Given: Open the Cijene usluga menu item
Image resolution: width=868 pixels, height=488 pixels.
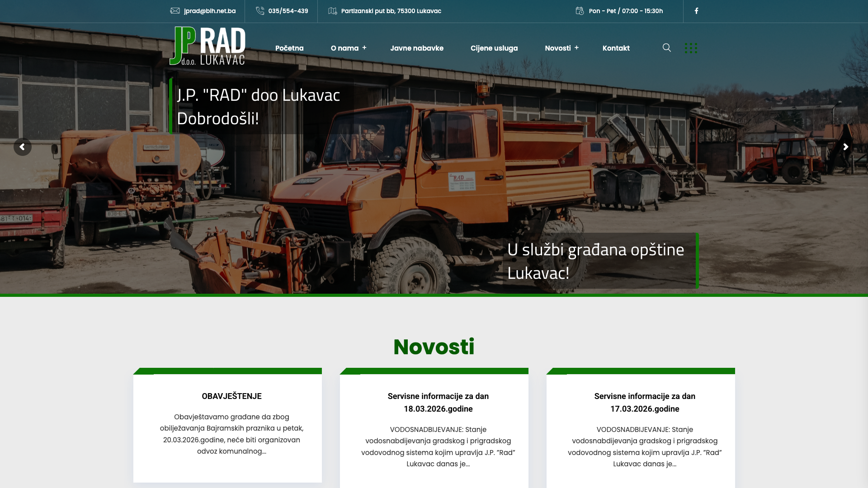Looking at the screenshot, I should point(494,48).
